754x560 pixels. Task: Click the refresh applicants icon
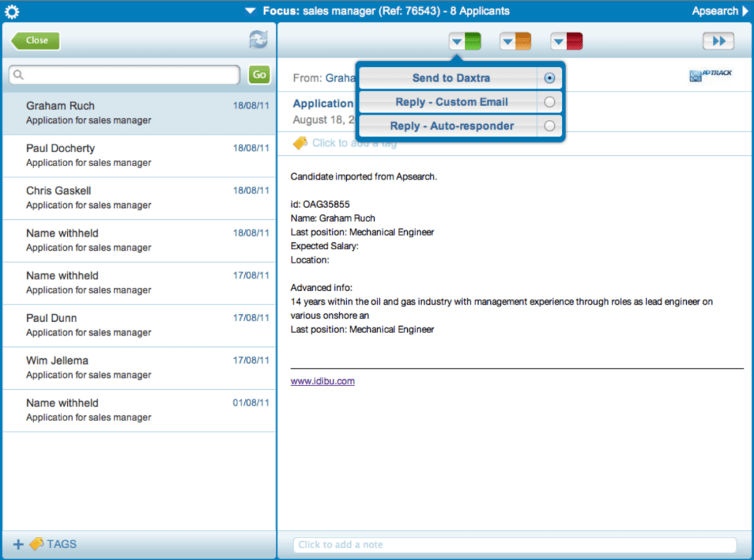259,40
